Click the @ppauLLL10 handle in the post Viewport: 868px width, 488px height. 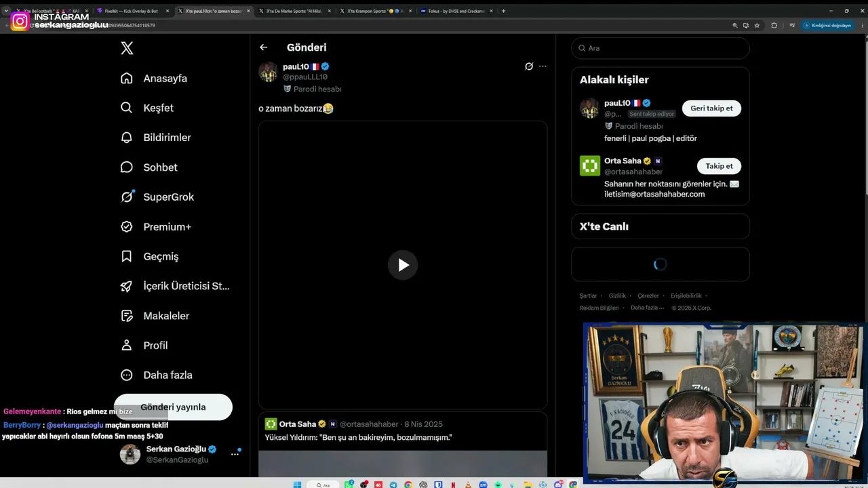305,77
